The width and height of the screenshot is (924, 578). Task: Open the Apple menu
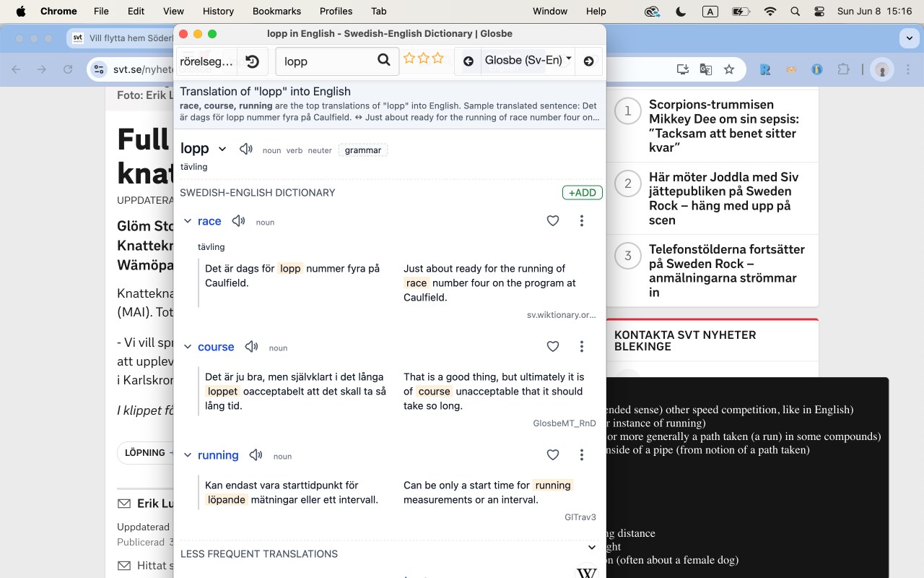20,11
